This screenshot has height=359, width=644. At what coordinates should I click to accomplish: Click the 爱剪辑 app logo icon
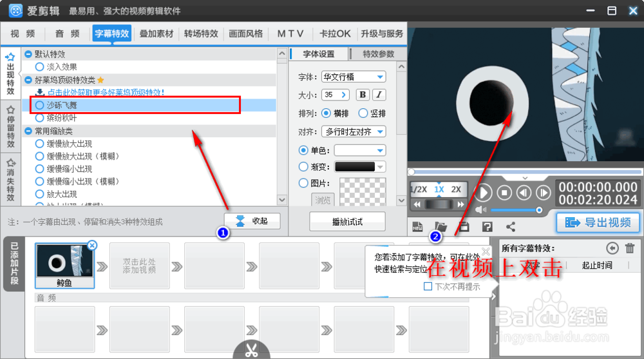[15, 11]
